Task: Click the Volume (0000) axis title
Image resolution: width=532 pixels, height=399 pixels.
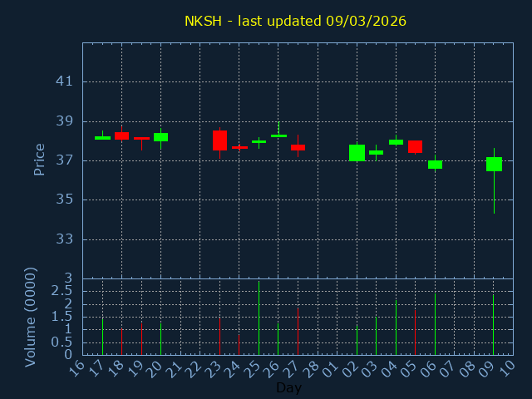Action: (x=31, y=317)
